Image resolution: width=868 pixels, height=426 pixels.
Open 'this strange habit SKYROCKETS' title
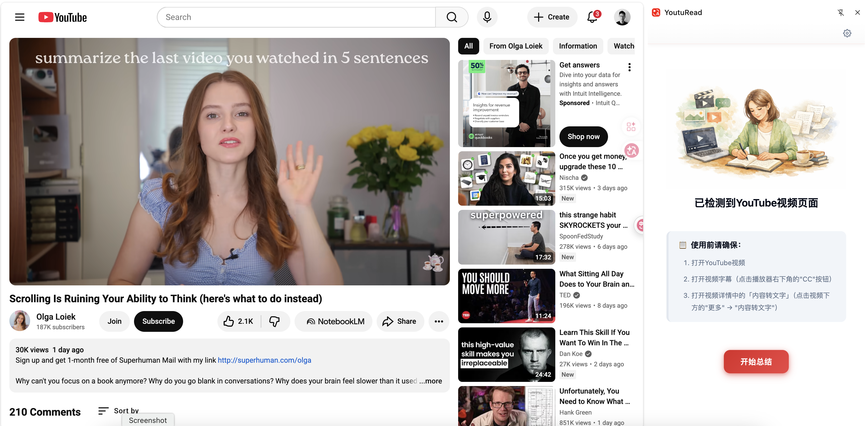[x=593, y=220]
